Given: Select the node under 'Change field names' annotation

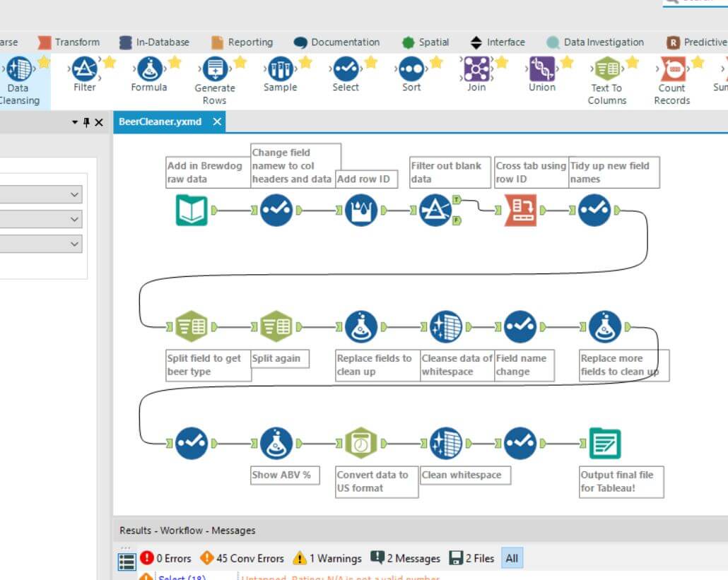Looking at the screenshot, I should click(276, 211).
